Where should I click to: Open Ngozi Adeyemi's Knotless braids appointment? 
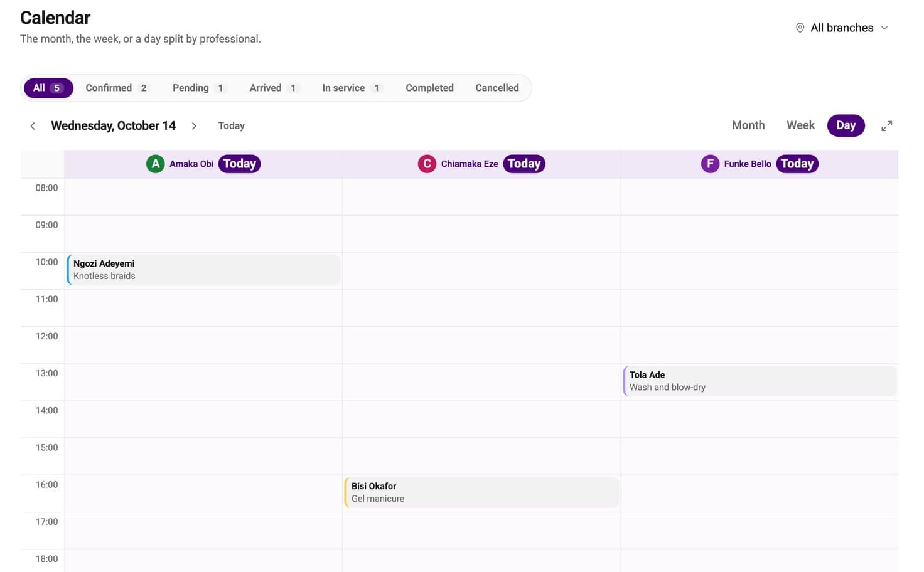tap(203, 270)
